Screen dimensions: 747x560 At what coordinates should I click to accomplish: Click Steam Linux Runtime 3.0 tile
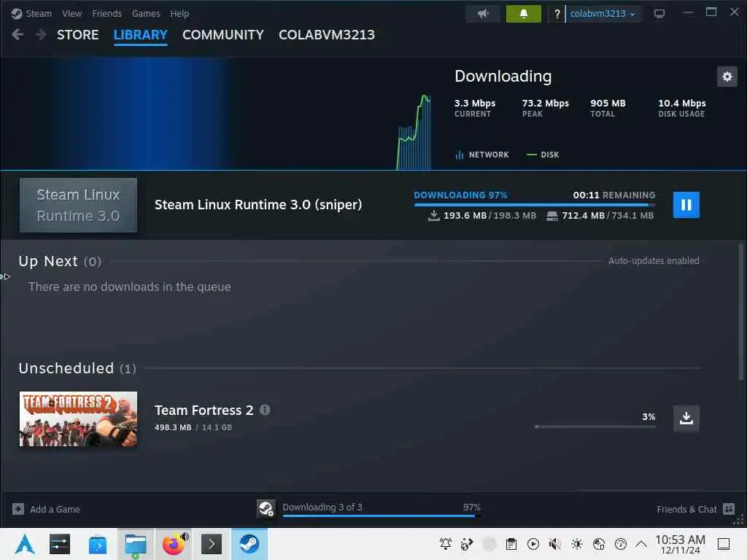coord(78,205)
